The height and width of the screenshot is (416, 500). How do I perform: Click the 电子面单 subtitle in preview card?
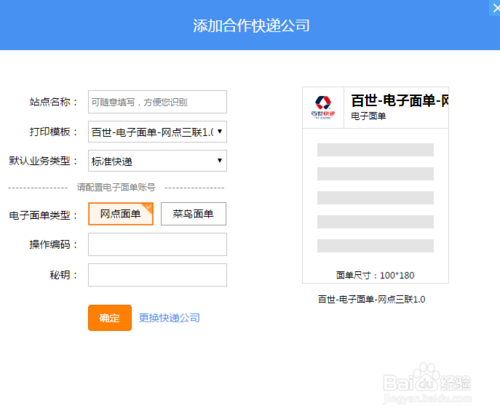click(368, 116)
